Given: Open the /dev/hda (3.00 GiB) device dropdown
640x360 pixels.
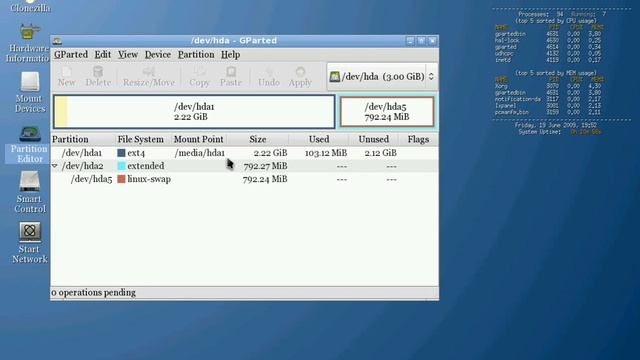Looking at the screenshot, I should click(382, 76).
